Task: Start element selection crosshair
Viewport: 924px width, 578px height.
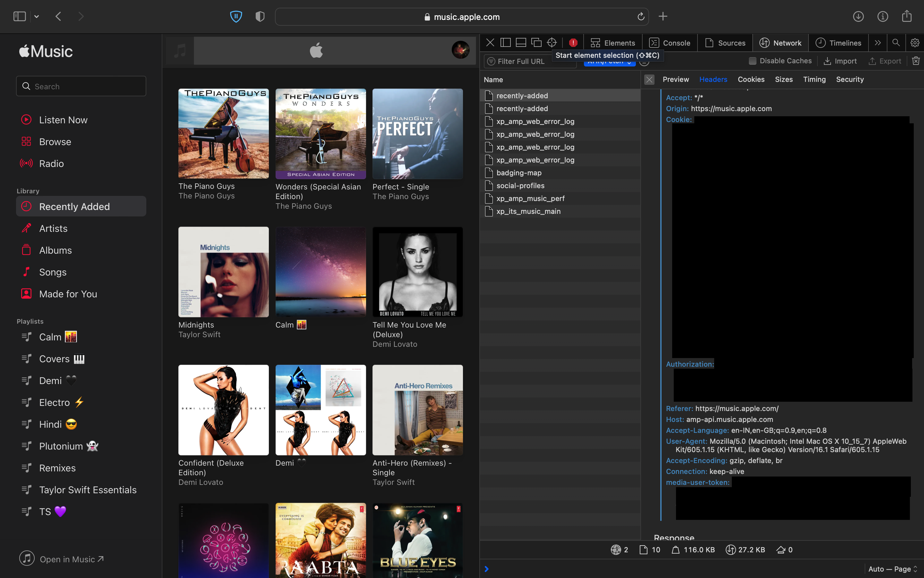Action: coord(552,42)
